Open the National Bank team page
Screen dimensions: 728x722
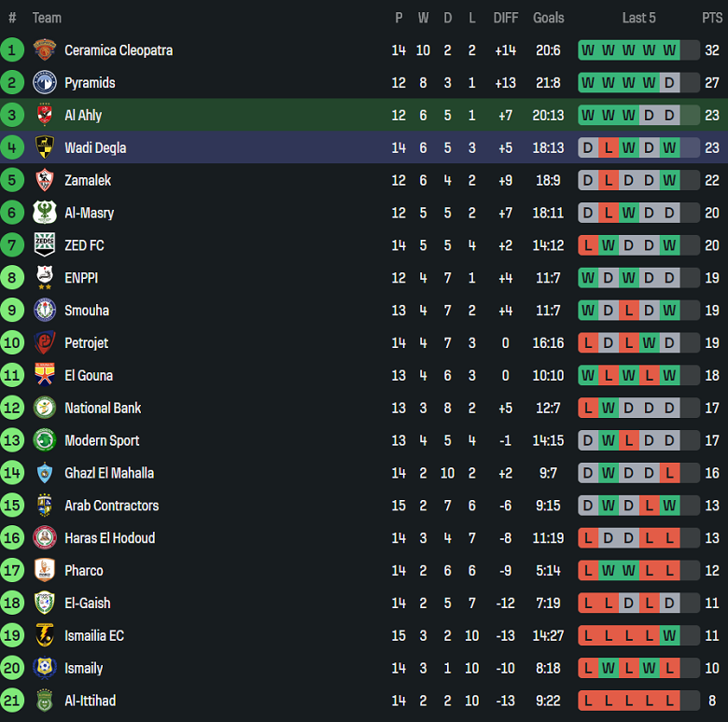103,409
